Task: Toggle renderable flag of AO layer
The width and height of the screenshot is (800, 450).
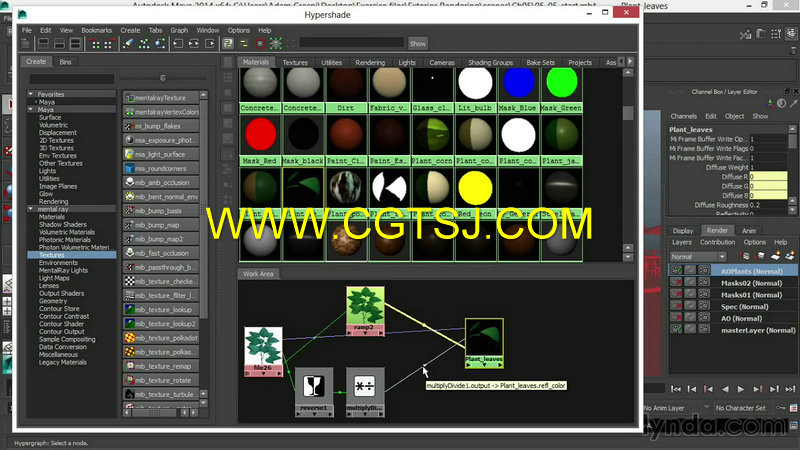Action: coord(677,318)
